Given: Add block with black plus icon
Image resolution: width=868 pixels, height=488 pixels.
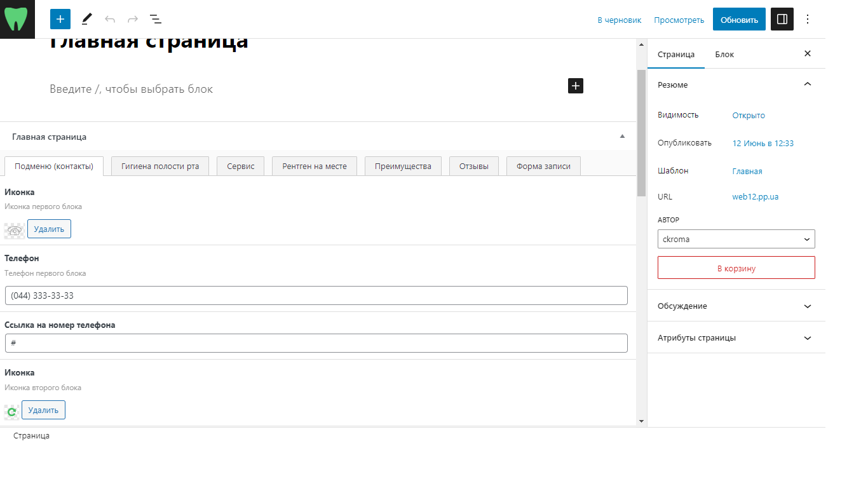Looking at the screenshot, I should click(576, 86).
